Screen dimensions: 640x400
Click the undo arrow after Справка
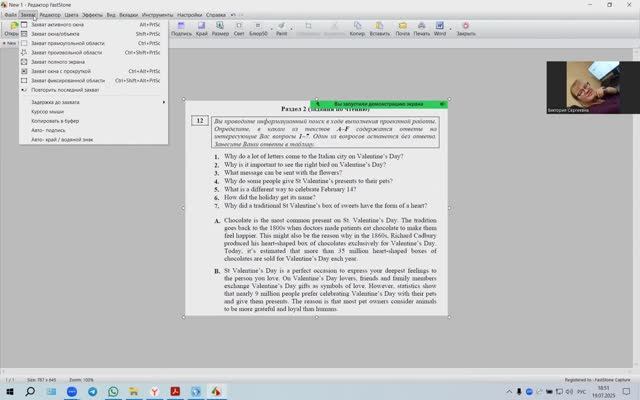[233, 15]
